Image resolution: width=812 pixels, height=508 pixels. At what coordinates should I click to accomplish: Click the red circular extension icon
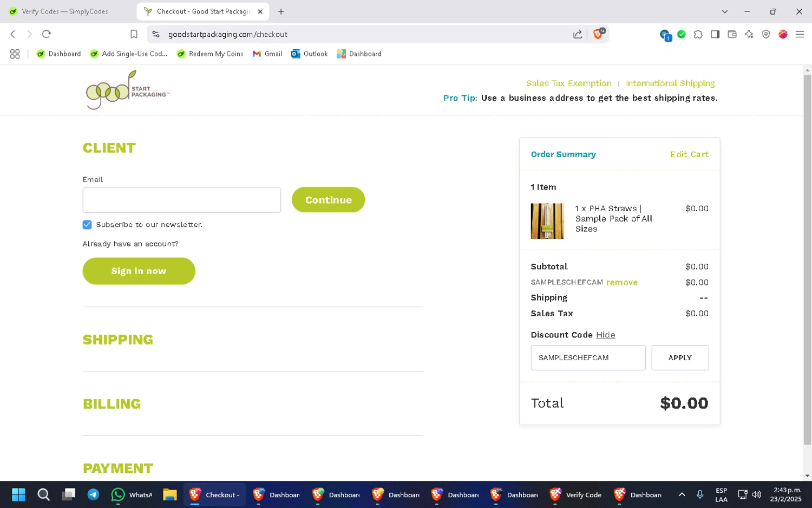click(783, 34)
